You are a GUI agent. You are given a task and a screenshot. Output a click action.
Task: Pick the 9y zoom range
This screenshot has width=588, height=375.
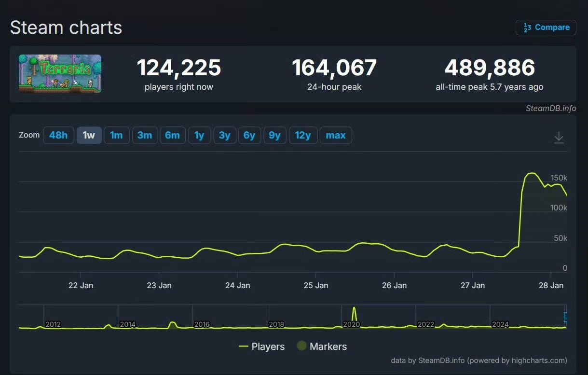click(275, 135)
